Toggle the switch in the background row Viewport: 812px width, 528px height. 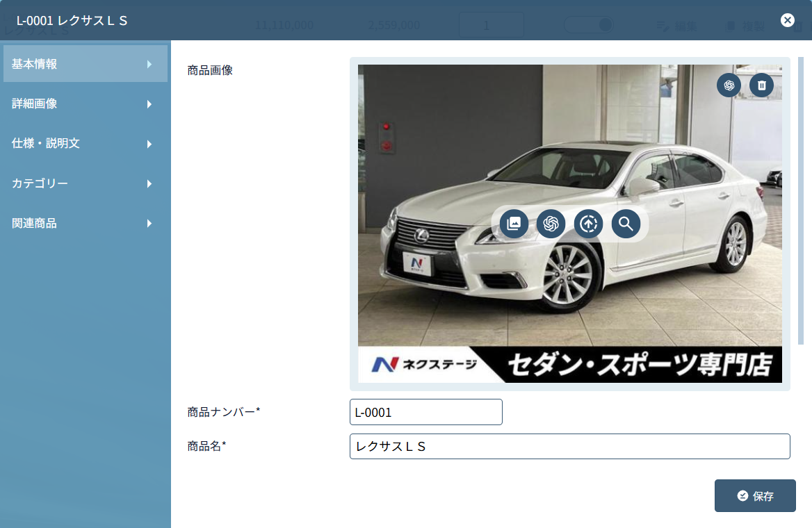pos(589,25)
